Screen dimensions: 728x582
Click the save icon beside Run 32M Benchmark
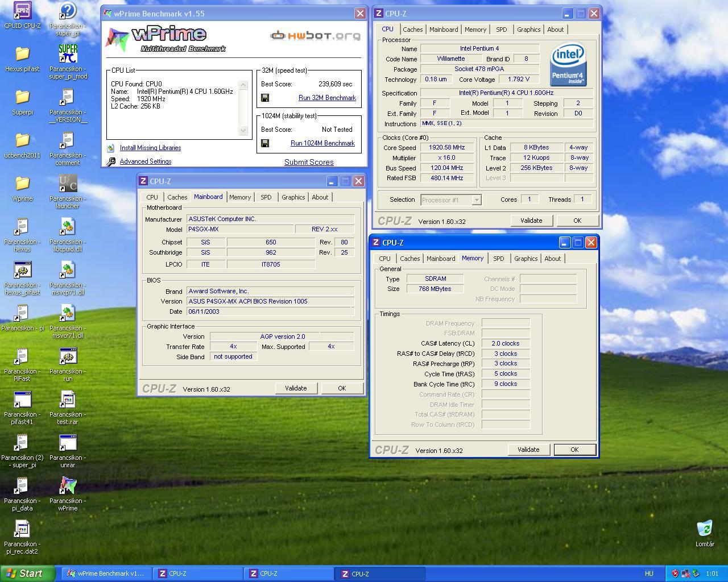[x=265, y=98]
